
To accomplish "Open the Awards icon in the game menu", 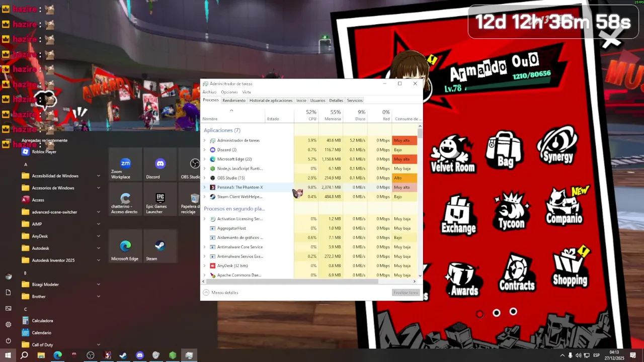I will (463, 280).
